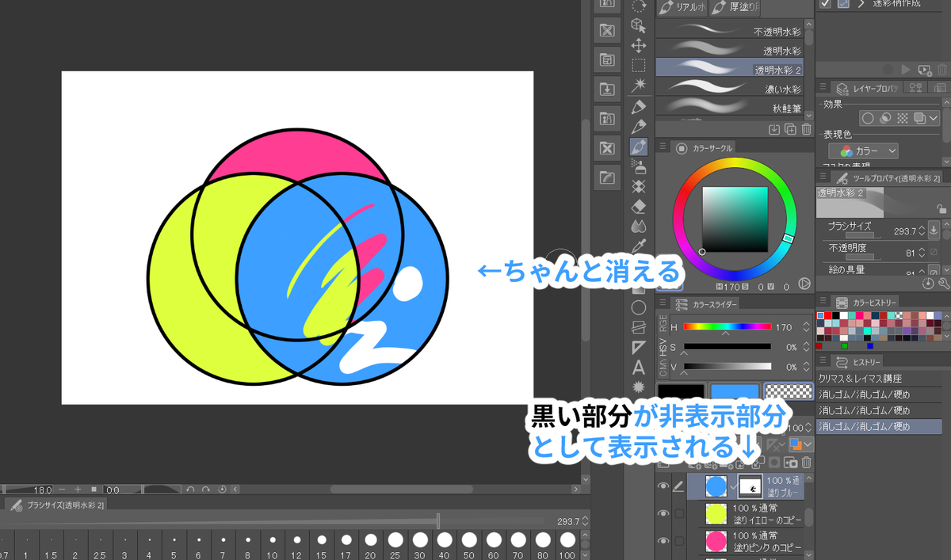Hide the 塗りピンク のコピー layer

click(663, 539)
